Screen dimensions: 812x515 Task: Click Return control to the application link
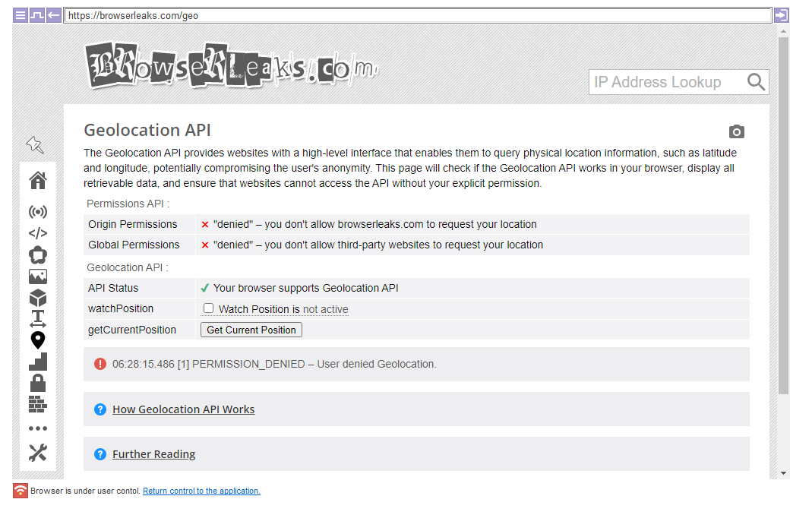(x=201, y=491)
